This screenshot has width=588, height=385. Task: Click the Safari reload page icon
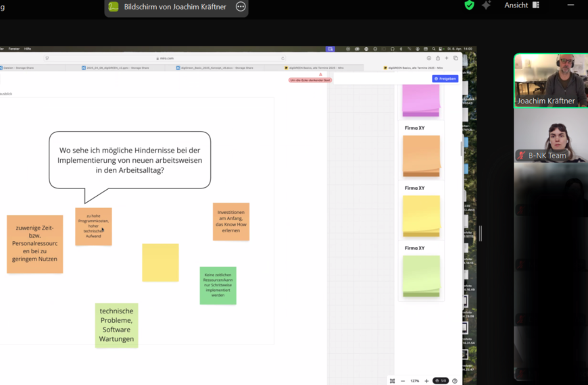(283, 58)
